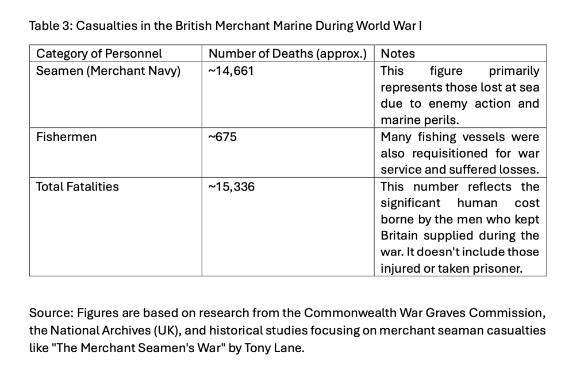This screenshot has width=588, height=381.
Task: Click the '~675' deaths value
Action: pyautogui.click(x=223, y=137)
